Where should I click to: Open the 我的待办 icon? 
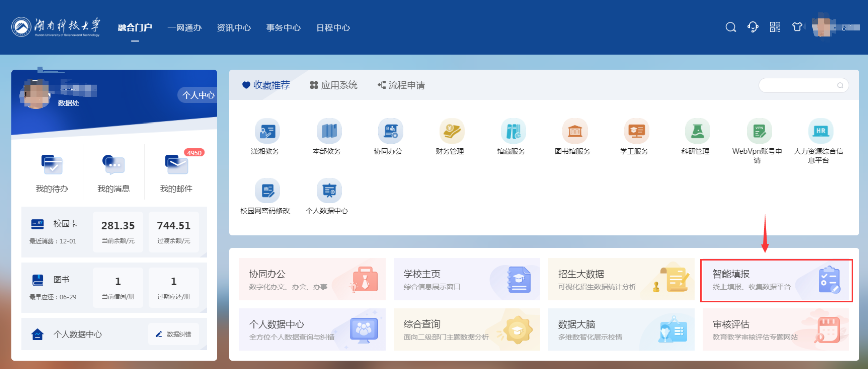pyautogui.click(x=52, y=165)
